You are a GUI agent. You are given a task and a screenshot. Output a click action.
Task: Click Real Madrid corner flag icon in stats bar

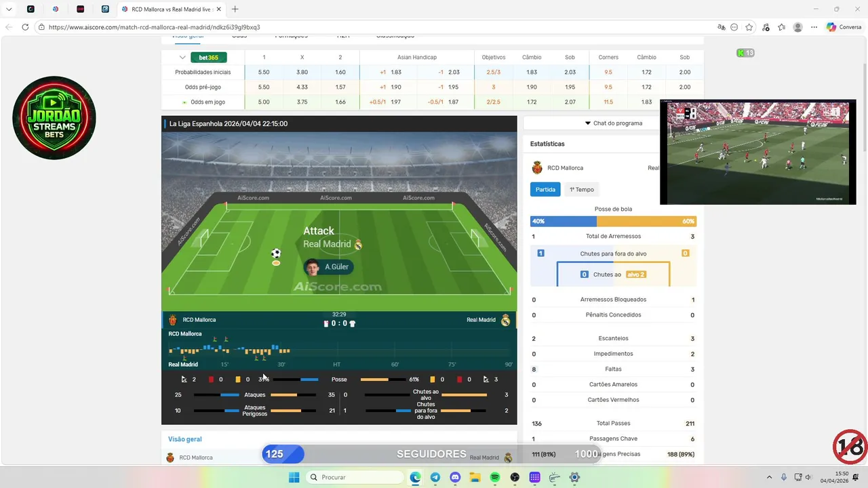(x=486, y=380)
